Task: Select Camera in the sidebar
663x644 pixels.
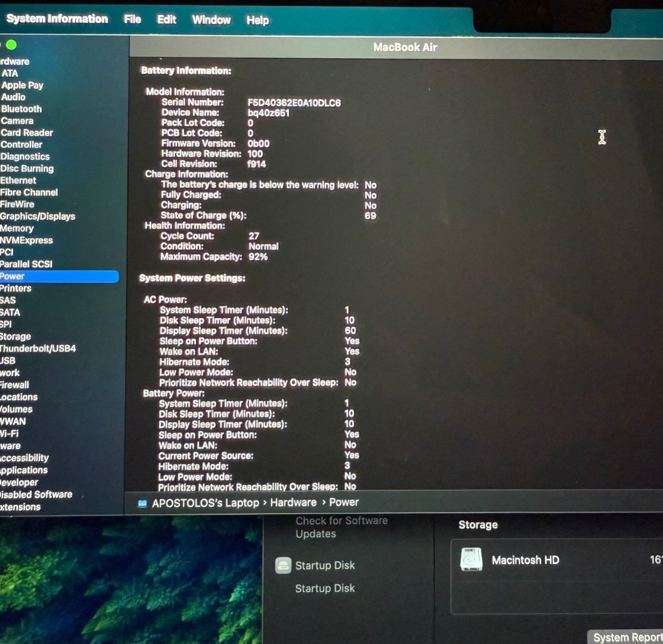Action: tap(17, 120)
